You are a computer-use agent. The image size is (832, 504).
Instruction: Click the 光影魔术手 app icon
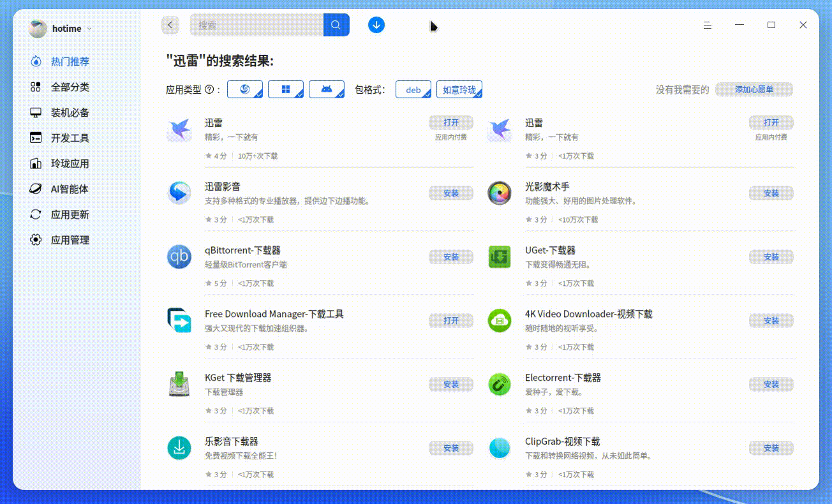500,193
